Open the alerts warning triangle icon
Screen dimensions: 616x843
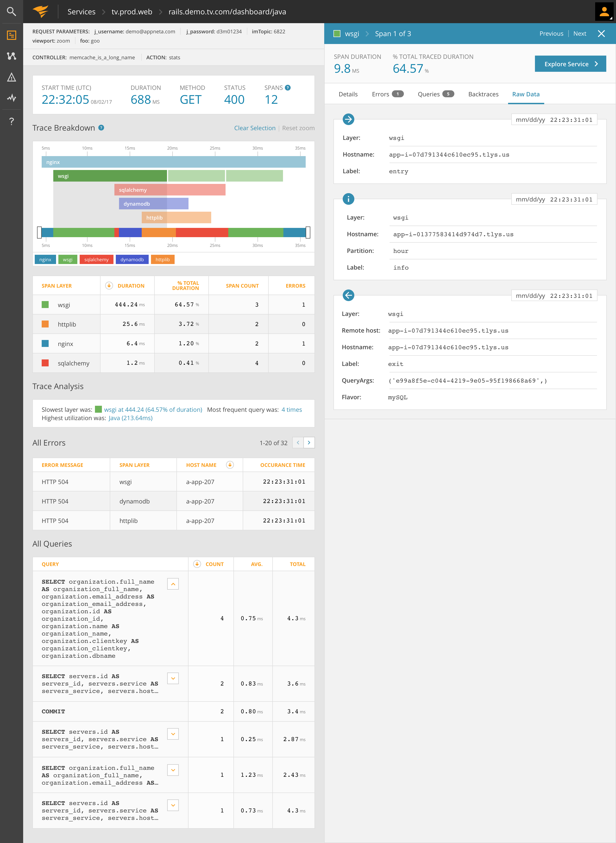point(12,77)
